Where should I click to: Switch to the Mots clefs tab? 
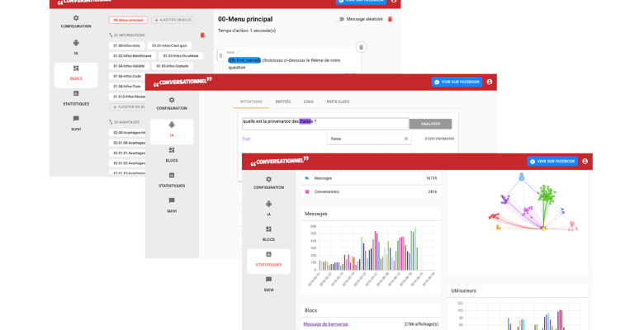[x=338, y=101]
